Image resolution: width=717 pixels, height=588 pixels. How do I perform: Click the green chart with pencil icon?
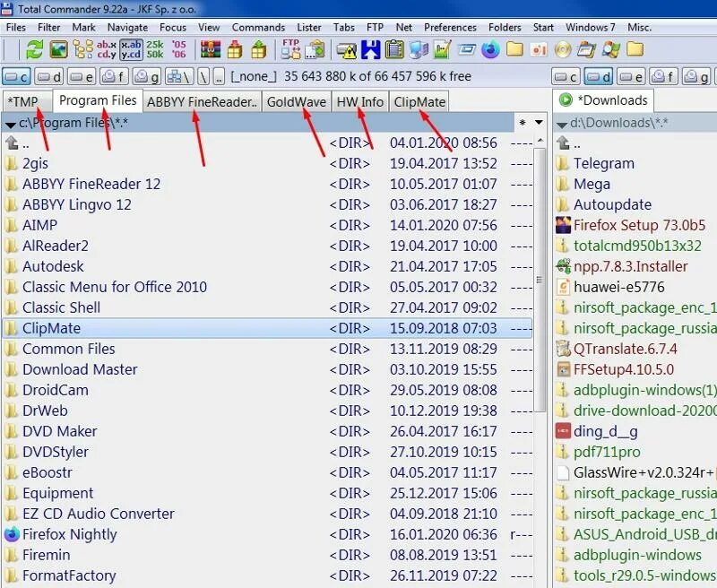click(442, 49)
